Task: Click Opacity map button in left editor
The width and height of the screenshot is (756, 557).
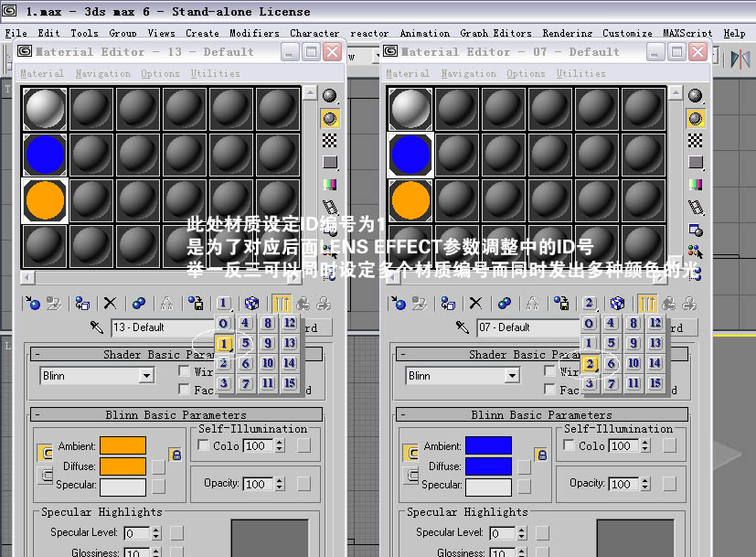Action: pos(303,484)
